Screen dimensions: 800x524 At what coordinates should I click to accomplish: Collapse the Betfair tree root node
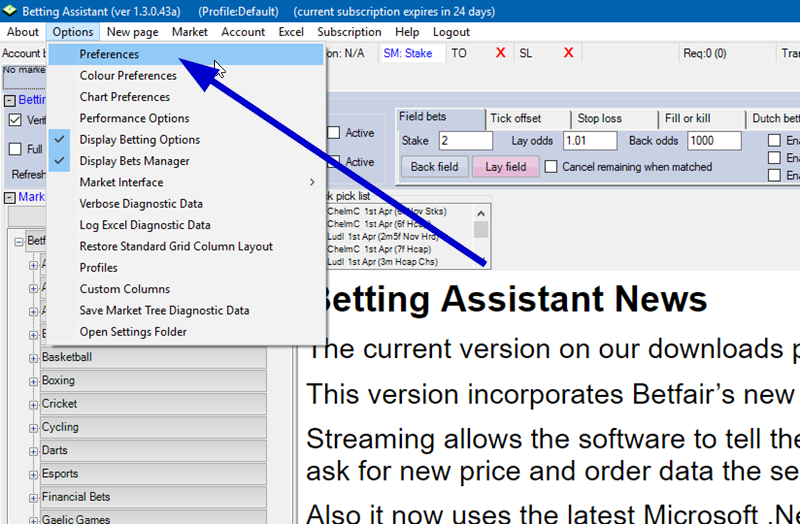(19, 242)
